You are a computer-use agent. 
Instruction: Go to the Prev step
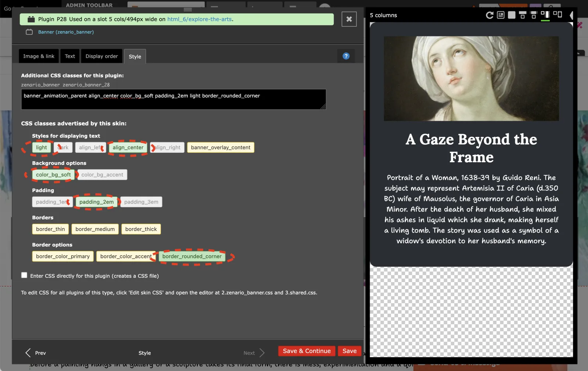40,353
